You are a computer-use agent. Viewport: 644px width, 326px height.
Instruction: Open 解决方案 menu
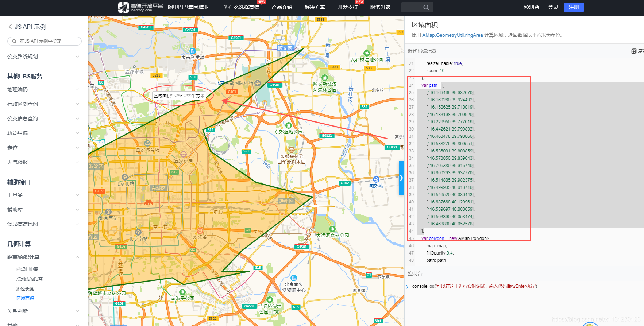point(315,7)
